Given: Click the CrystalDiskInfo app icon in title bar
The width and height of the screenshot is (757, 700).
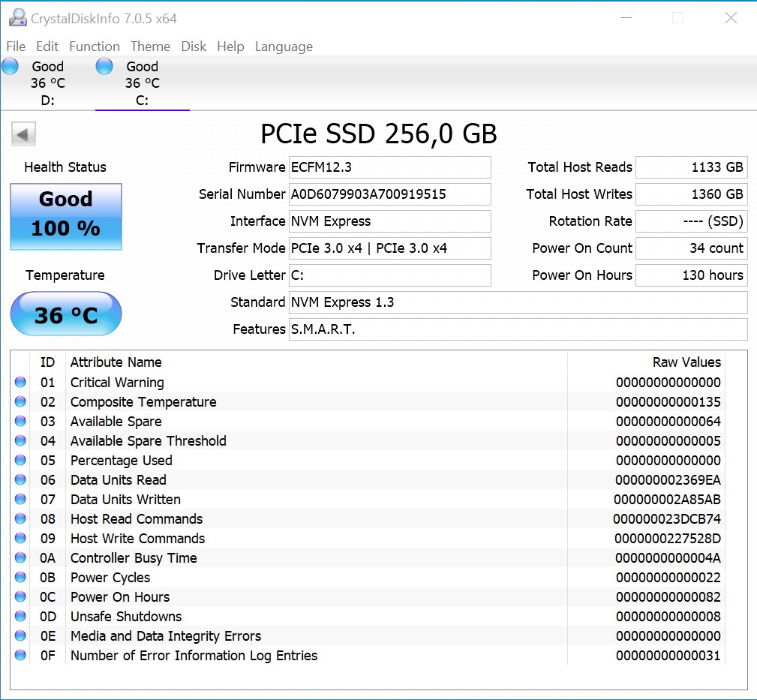Looking at the screenshot, I should (18, 18).
